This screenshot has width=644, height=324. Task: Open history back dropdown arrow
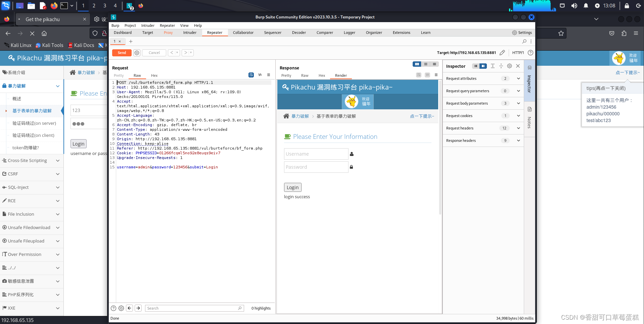177,53
